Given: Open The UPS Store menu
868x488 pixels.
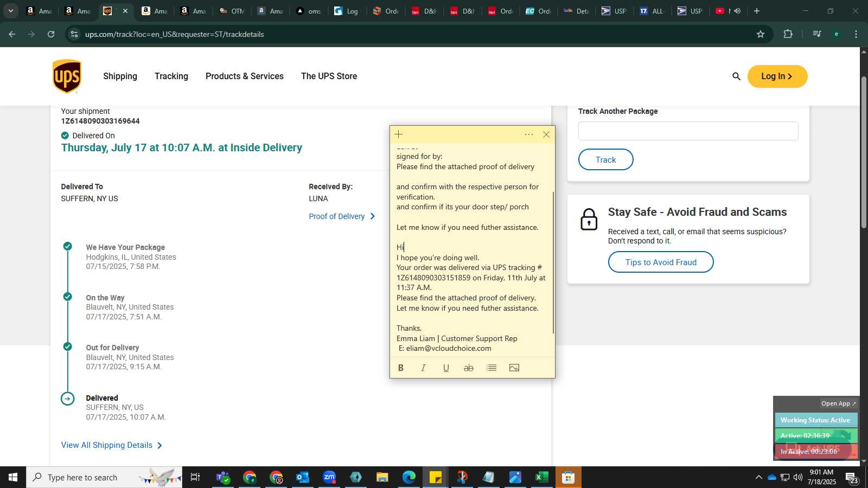Looking at the screenshot, I should pyautogui.click(x=329, y=76).
